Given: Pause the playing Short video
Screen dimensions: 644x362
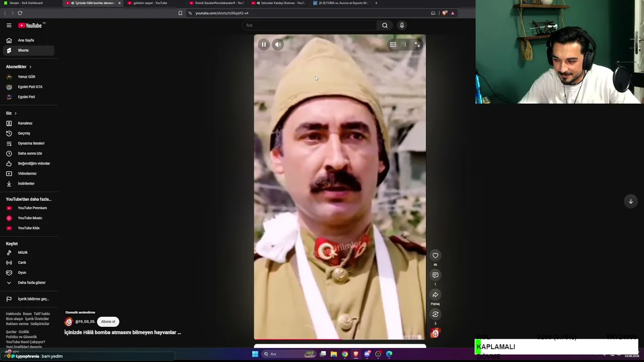Looking at the screenshot, I should tap(264, 45).
